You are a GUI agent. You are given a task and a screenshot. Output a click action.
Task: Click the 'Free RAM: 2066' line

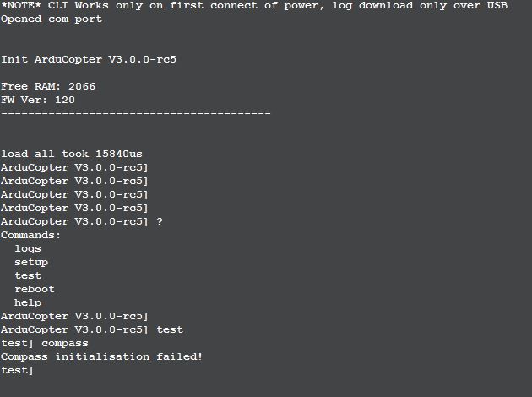[48, 86]
